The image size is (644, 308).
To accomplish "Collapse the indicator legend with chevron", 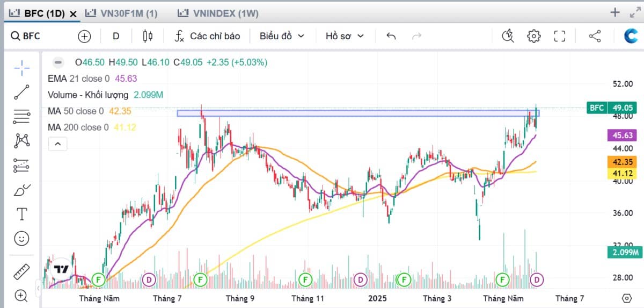I will pos(58,144).
